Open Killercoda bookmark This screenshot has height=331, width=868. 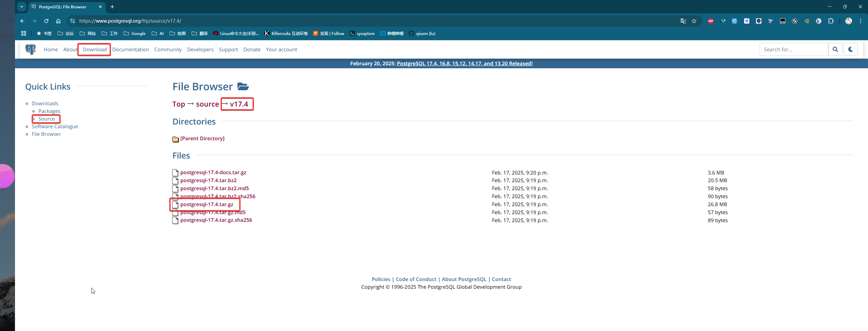[x=286, y=33]
